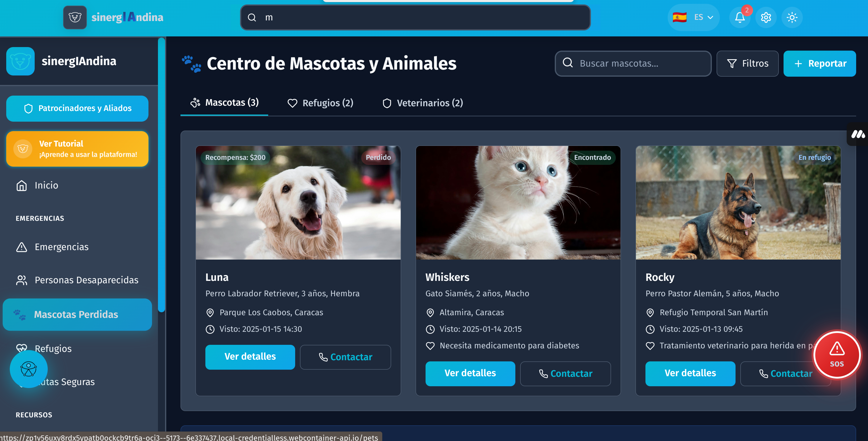This screenshot has height=441, width=868.
Task: Open notifications bell icon
Action: 740,17
